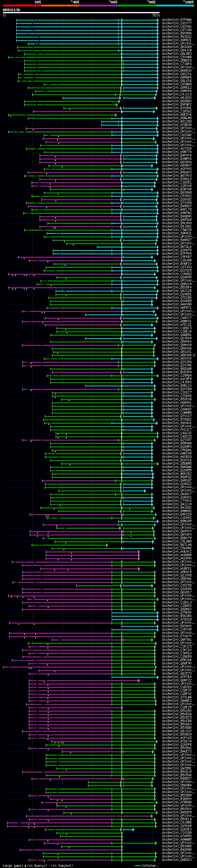
Task: Click UniRef100_C5X0W9 label
Action: tap(177, 57)
